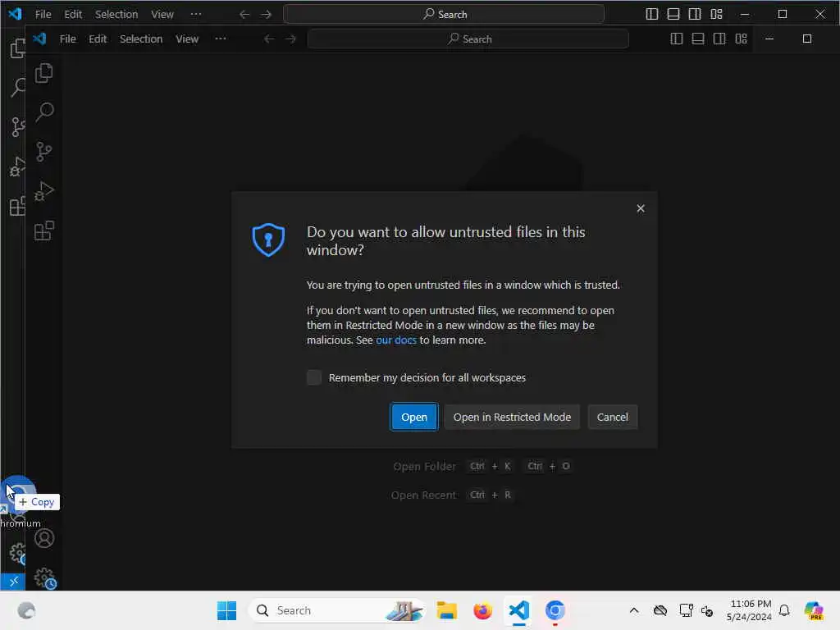The image size is (840, 630).
Task: Toggle Secondary Side Bar in front window
Action: tap(719, 39)
